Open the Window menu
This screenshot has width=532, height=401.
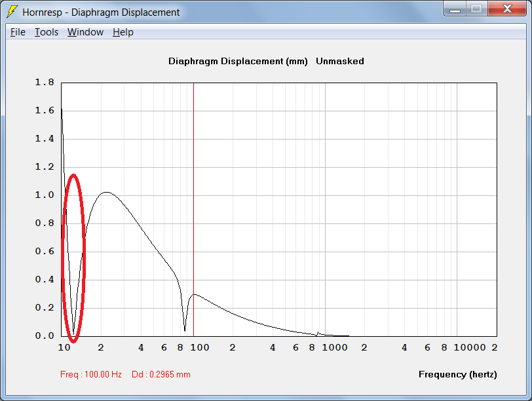coord(85,32)
